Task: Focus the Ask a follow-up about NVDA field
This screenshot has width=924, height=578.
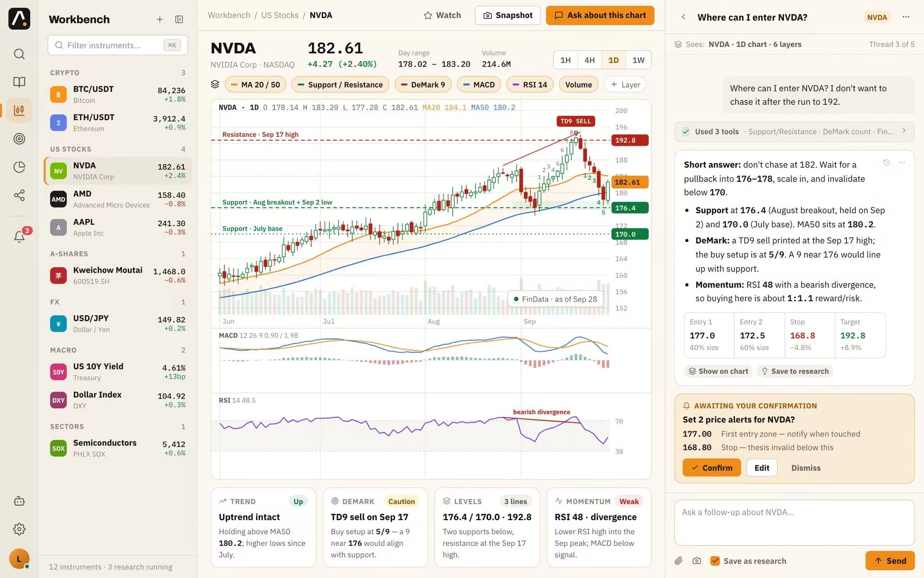Action: point(794,522)
